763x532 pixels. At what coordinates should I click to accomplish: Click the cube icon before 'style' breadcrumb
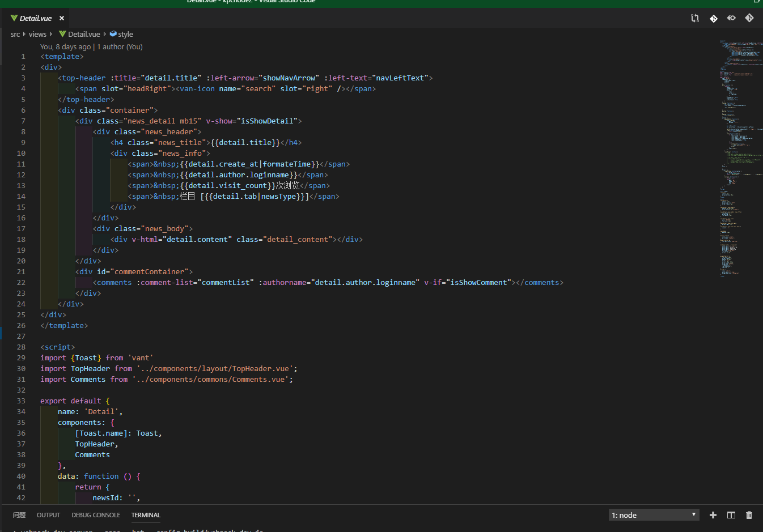point(113,34)
